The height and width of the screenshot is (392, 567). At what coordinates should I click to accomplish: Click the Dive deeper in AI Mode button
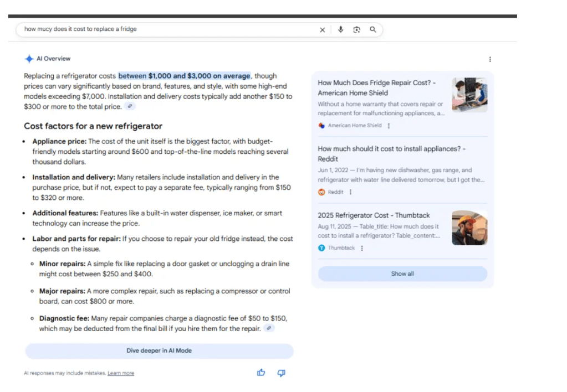(x=159, y=351)
